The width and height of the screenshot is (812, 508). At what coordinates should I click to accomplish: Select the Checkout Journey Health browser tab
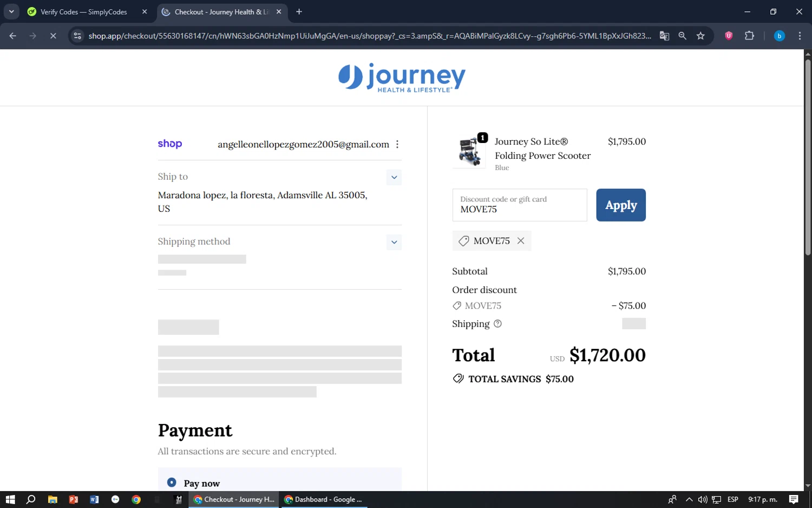[x=222, y=12]
